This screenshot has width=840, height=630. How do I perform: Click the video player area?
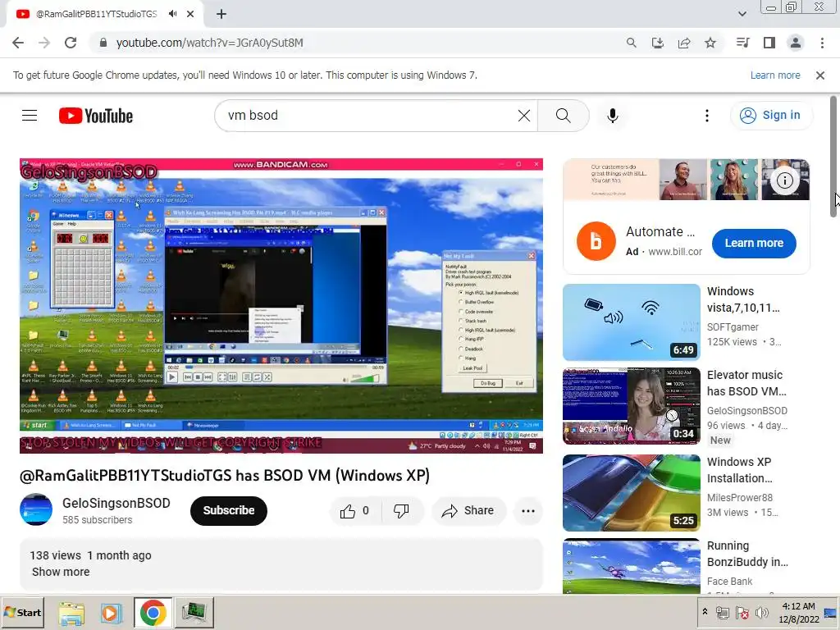coord(281,306)
